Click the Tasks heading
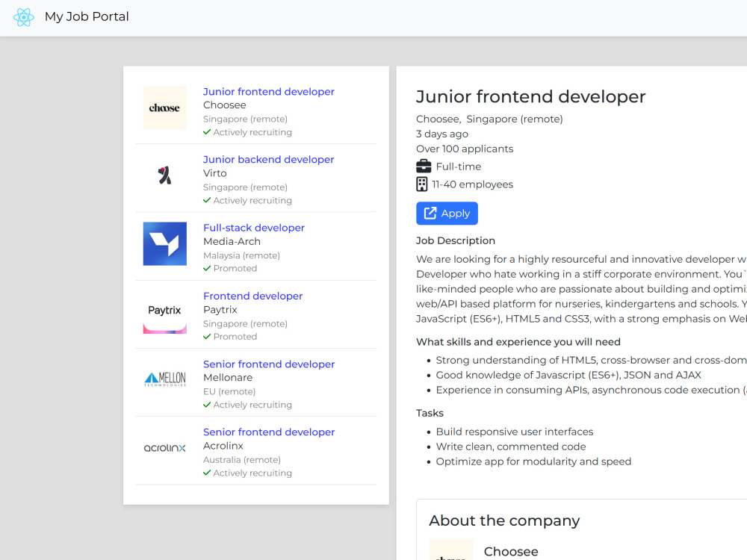 click(x=430, y=413)
